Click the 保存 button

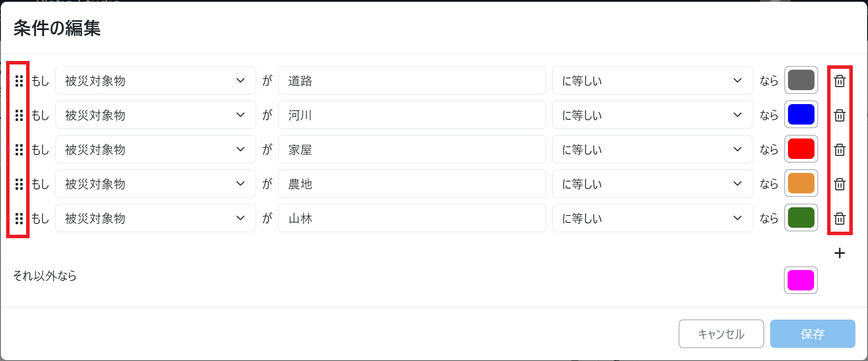tap(812, 334)
